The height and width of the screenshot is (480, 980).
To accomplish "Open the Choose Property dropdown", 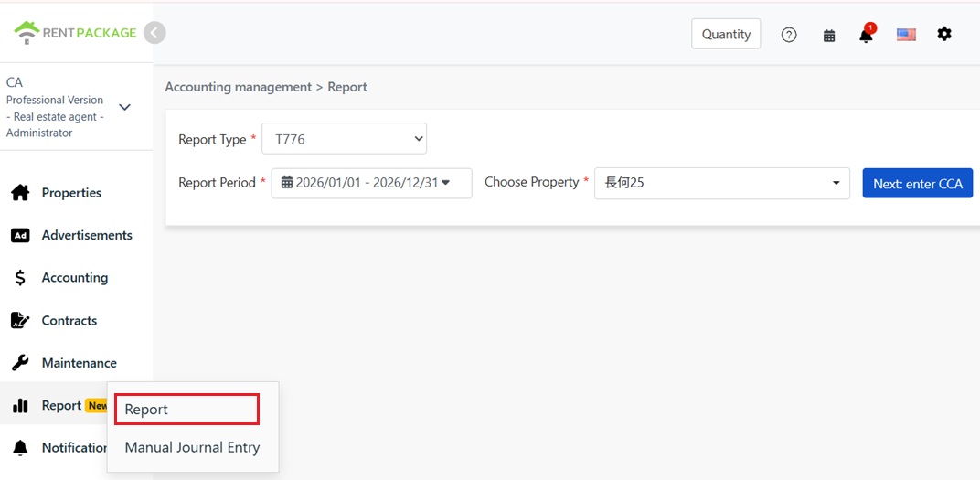I will (722, 183).
